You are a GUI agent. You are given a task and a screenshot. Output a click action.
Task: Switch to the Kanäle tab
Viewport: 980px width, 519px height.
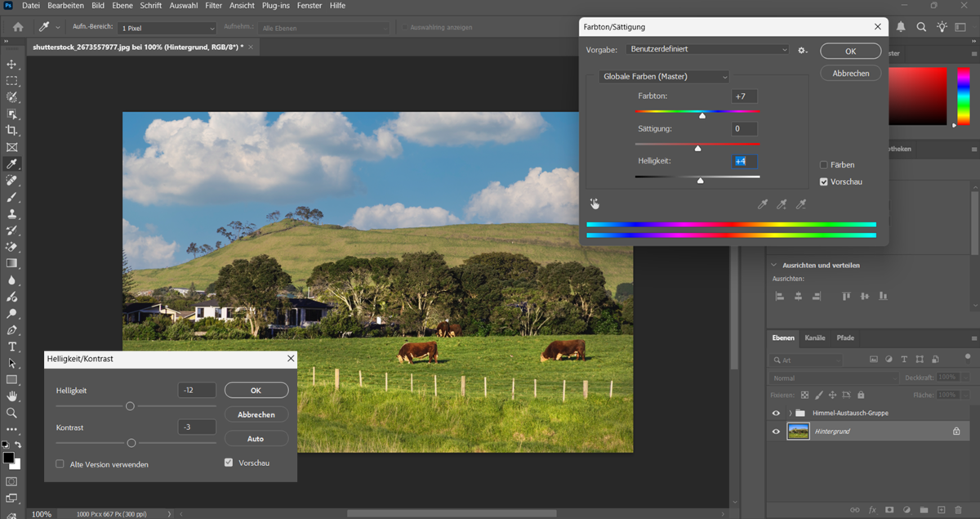814,338
